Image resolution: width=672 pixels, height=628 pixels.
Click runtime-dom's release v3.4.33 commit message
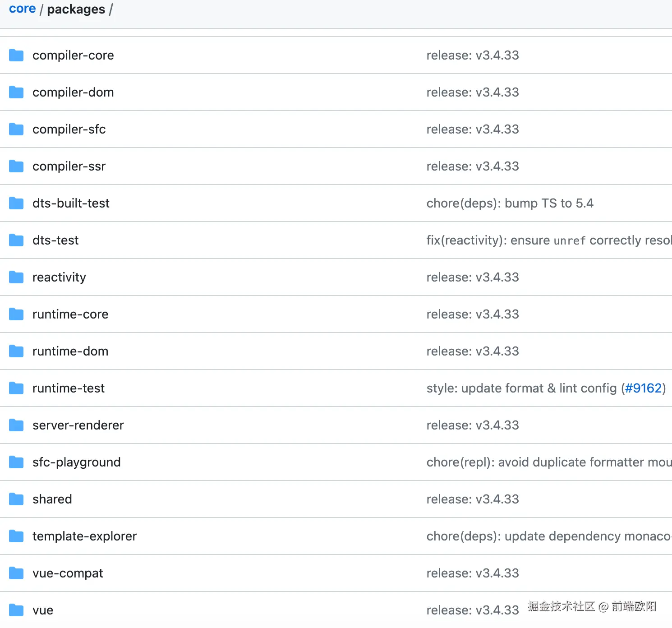click(473, 351)
